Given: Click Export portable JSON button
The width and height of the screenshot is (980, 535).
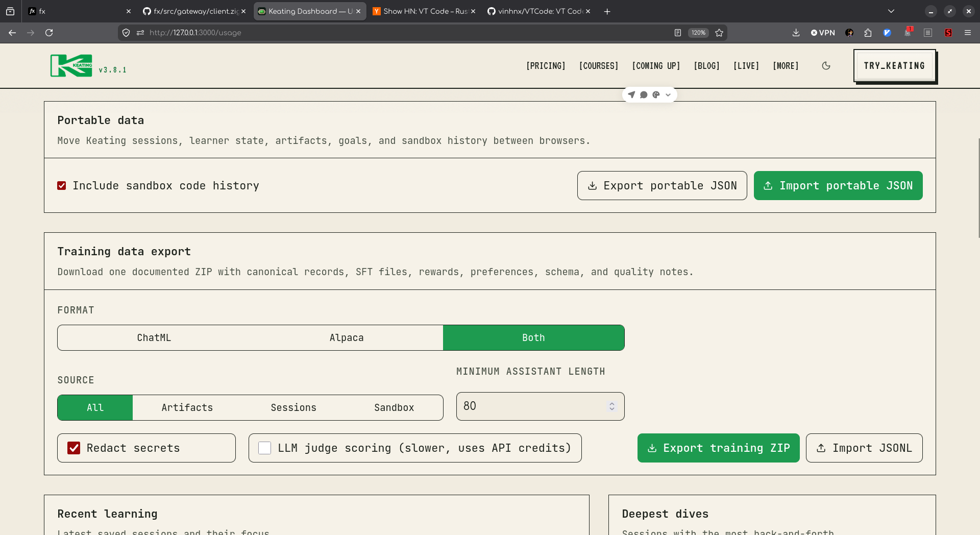Looking at the screenshot, I should (662, 186).
